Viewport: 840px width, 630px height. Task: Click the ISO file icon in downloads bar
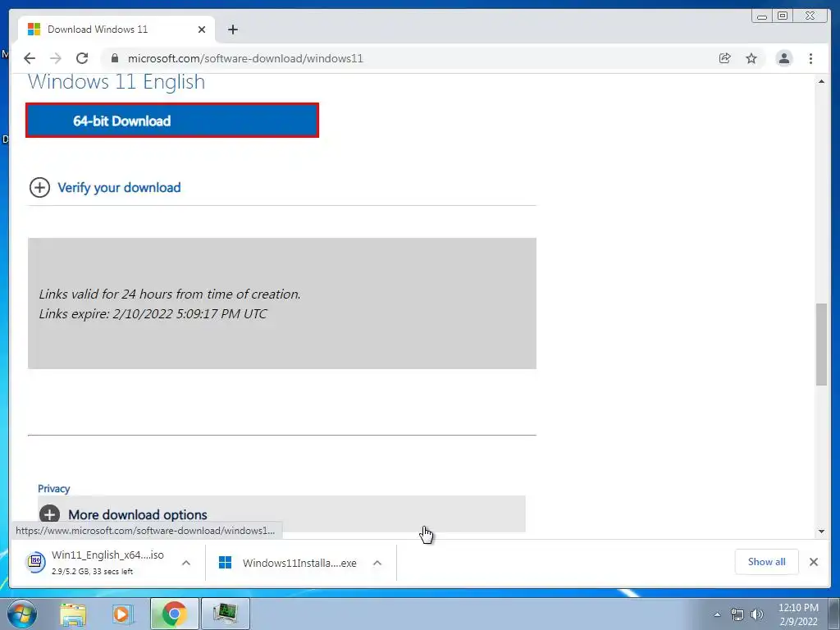point(36,562)
